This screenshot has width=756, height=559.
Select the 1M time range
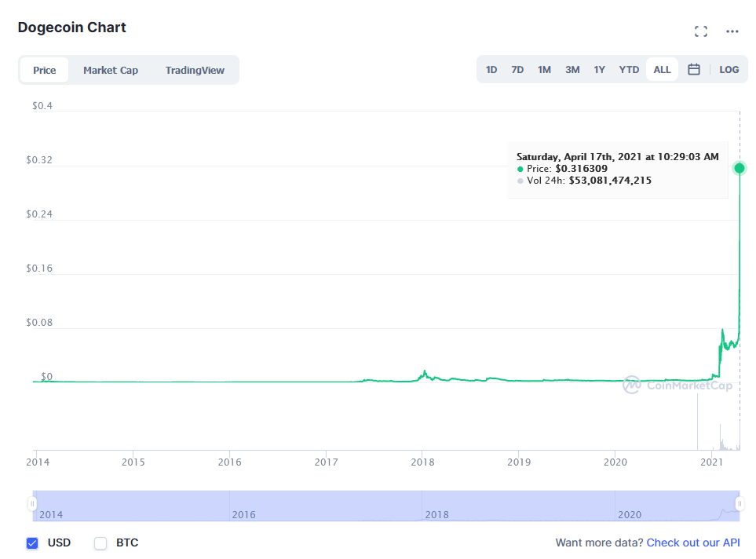[x=544, y=69]
